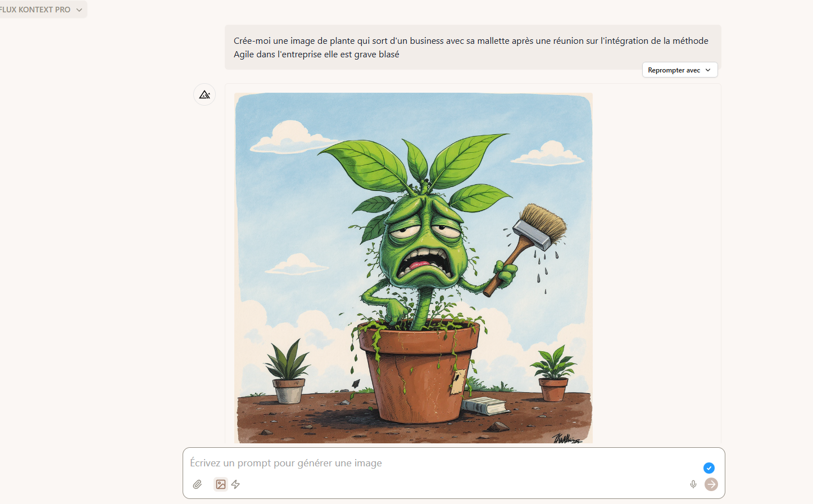The height and width of the screenshot is (504, 813).
Task: Open the generated sad plant image
Action: coord(414,268)
